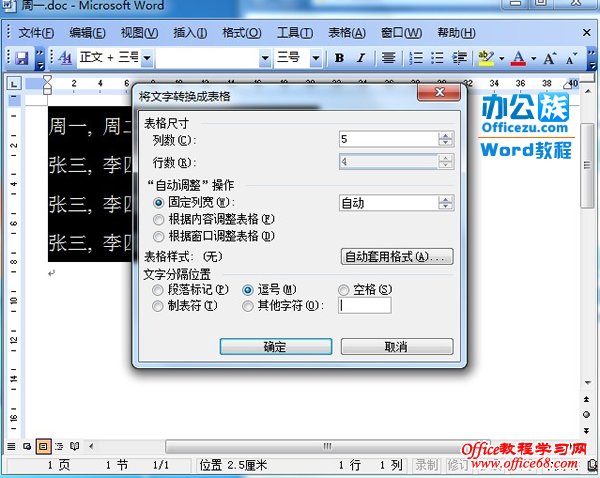Screen dimensions: 600x478
Task: Click the 取消 button
Action: click(x=397, y=346)
